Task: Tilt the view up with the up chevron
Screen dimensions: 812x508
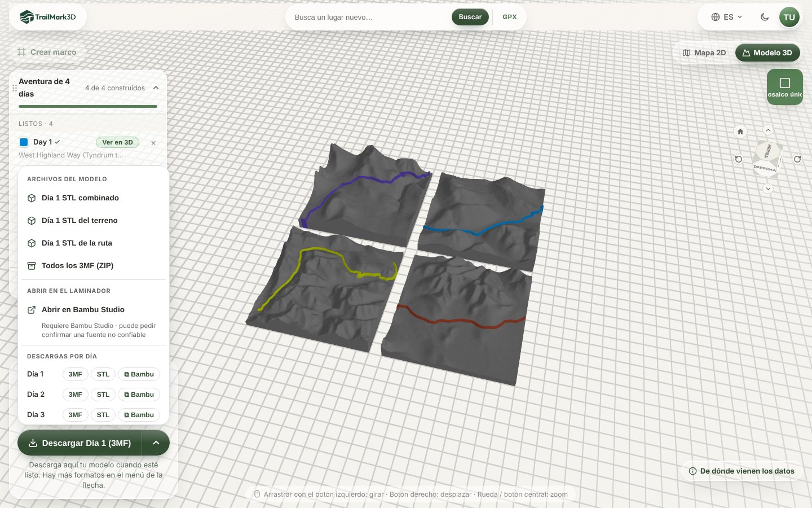Action: pyautogui.click(x=768, y=130)
